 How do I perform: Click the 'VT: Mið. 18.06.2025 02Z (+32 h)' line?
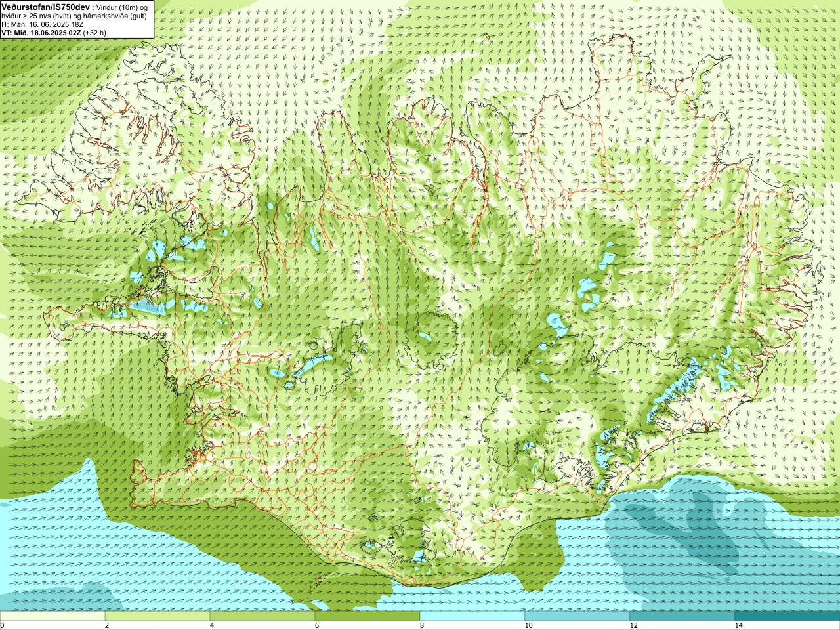pos(54,32)
